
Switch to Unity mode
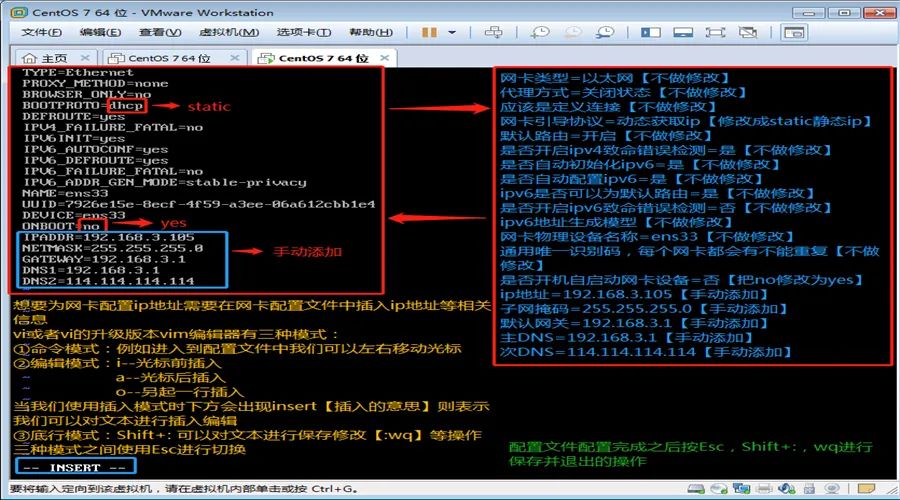(x=747, y=32)
